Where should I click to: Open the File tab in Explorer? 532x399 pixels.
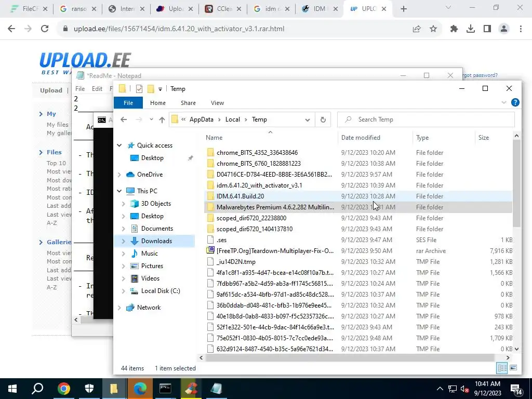(x=128, y=103)
